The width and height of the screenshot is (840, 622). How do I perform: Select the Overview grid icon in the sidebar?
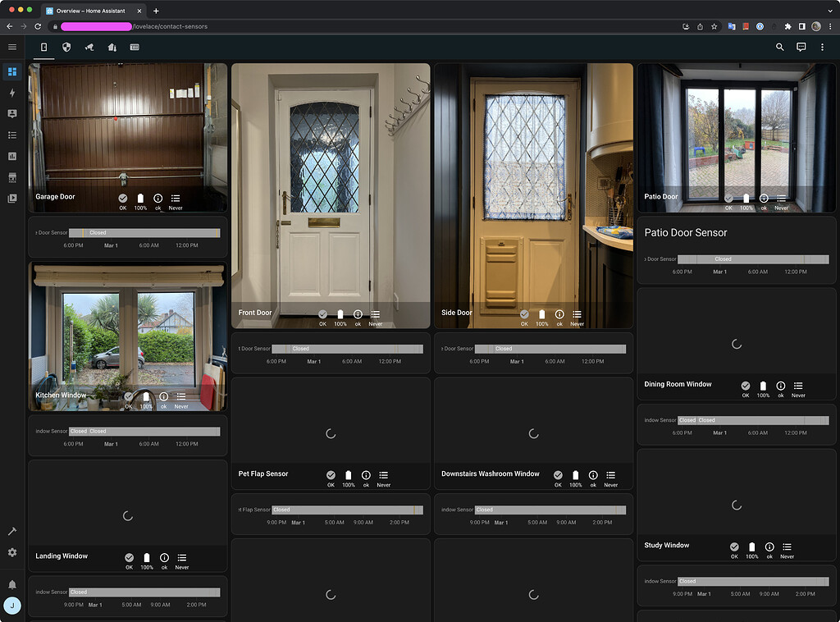pos(12,72)
